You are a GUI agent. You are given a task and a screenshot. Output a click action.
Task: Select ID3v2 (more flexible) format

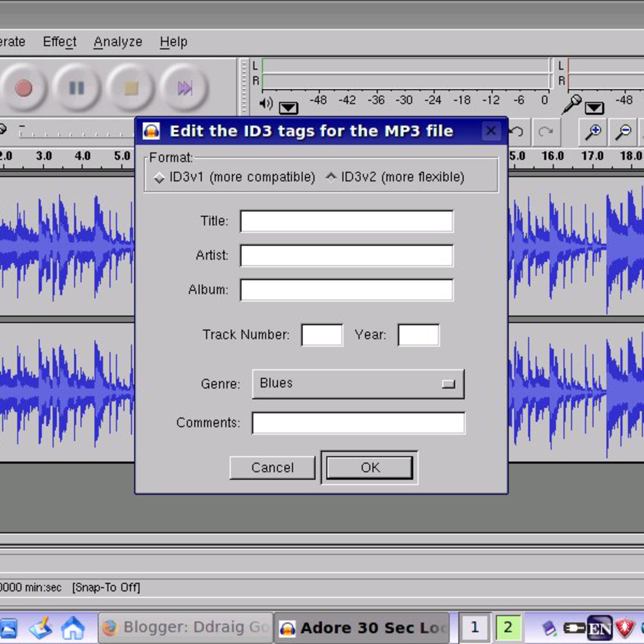[x=331, y=177]
